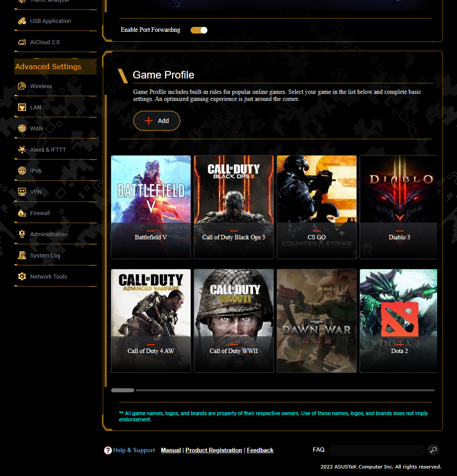Click the Help & Support link
Image resolution: width=457 pixels, height=476 pixels.
134,450
